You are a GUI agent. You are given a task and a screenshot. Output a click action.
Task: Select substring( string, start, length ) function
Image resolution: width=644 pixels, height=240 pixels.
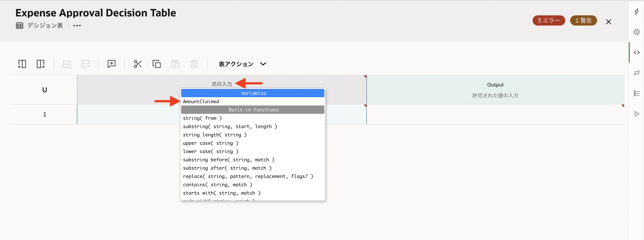[x=253, y=126]
